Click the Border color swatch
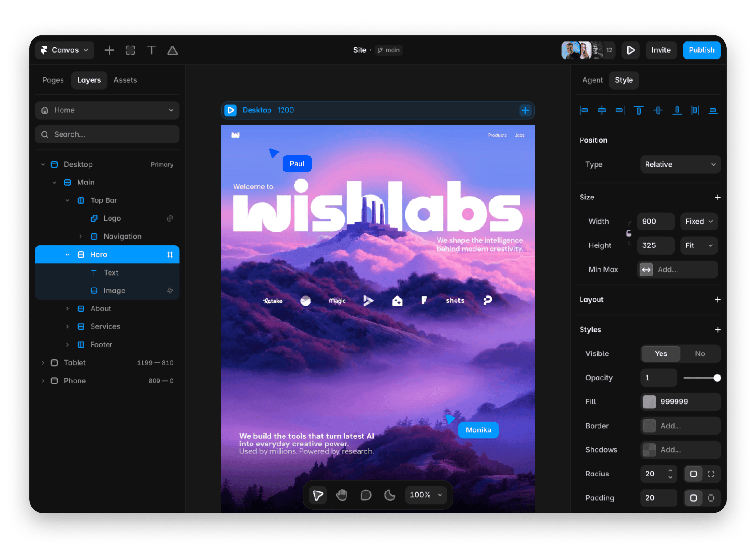Viewport: 756px width, 552px height. click(649, 426)
